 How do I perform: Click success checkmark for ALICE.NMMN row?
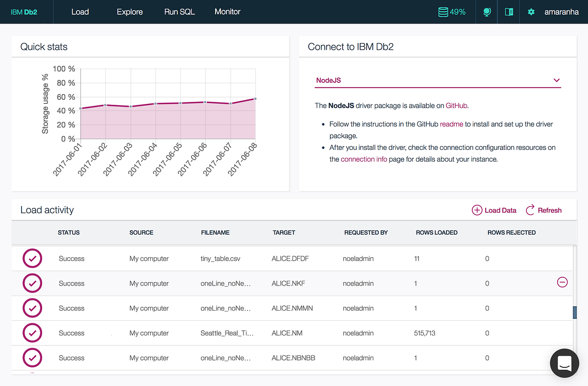click(32, 308)
